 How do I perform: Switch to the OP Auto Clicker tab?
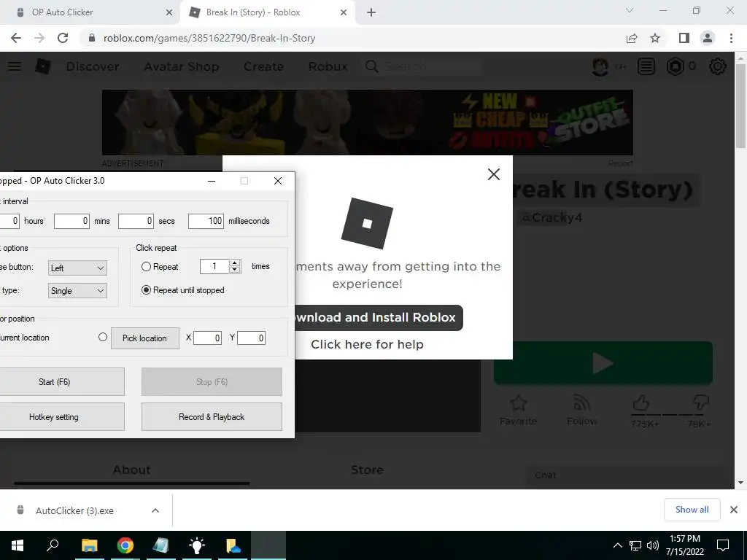(x=90, y=12)
